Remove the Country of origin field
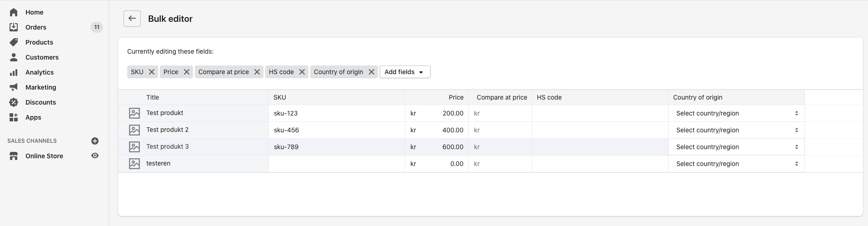The image size is (868, 226). pyautogui.click(x=372, y=72)
